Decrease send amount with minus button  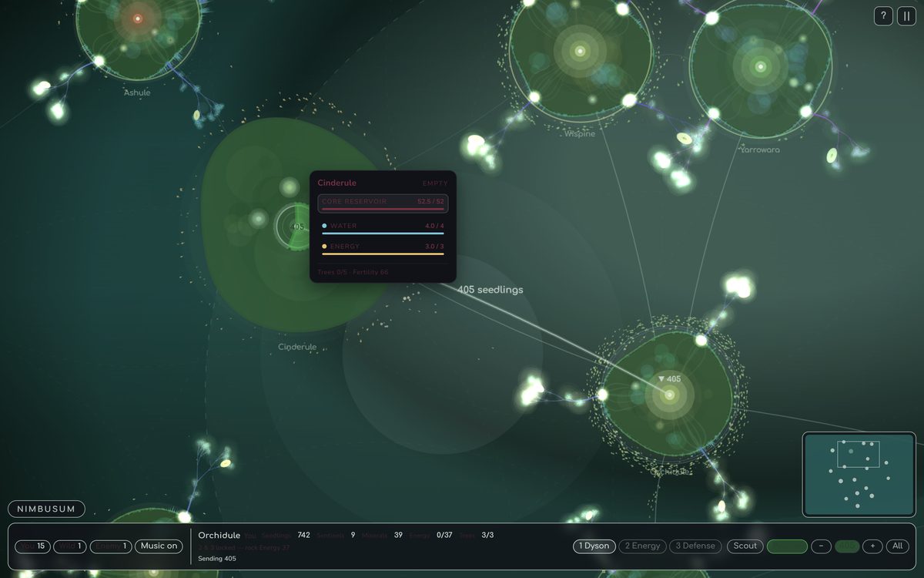[x=821, y=546]
